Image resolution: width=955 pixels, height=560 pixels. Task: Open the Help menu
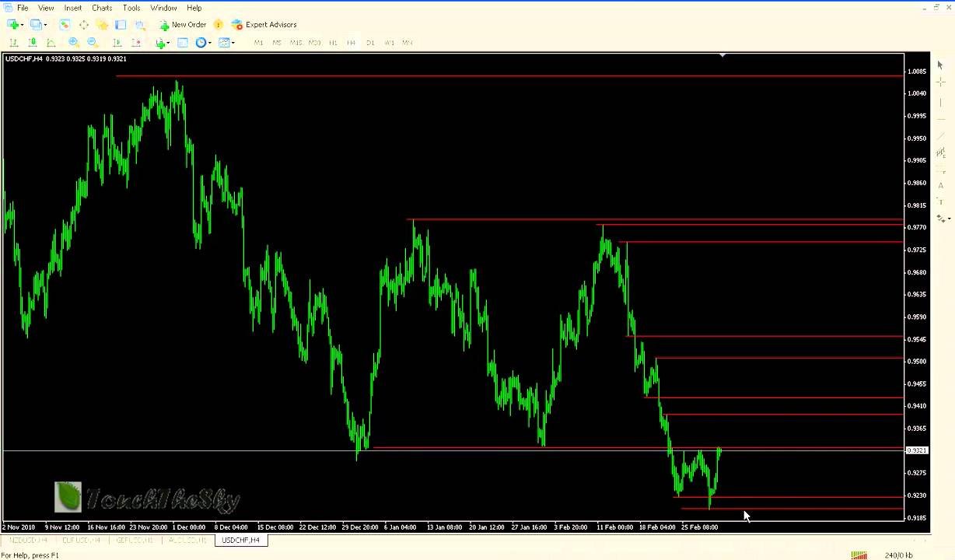(194, 8)
